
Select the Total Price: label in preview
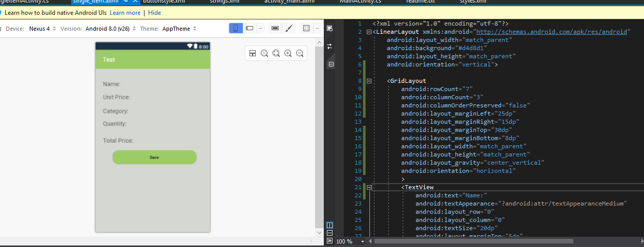(x=118, y=141)
